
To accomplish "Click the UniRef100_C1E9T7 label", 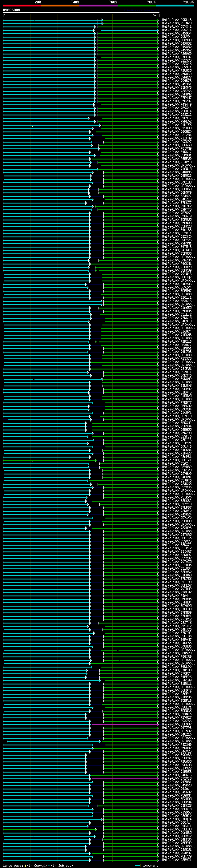I will (x=177, y=118).
